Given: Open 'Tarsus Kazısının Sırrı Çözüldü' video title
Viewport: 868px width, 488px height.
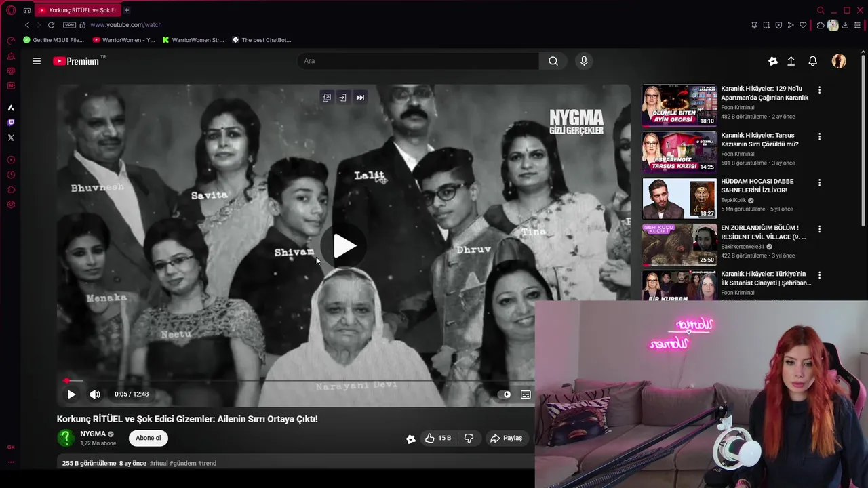Looking at the screenshot, I should coord(759,140).
